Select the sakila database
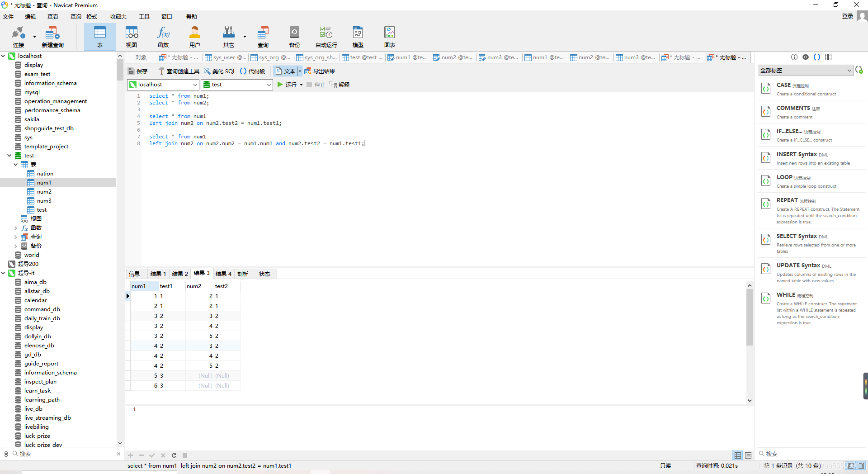This screenshot has height=474, width=868. (32, 119)
